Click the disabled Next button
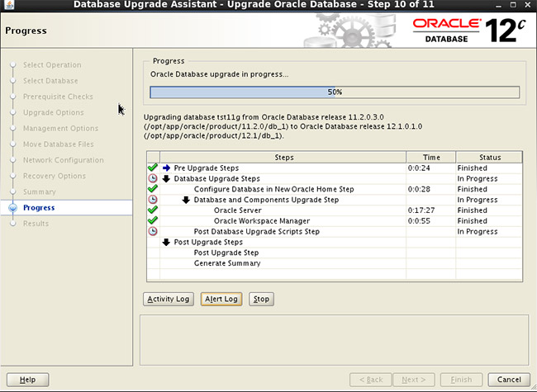 pos(414,380)
